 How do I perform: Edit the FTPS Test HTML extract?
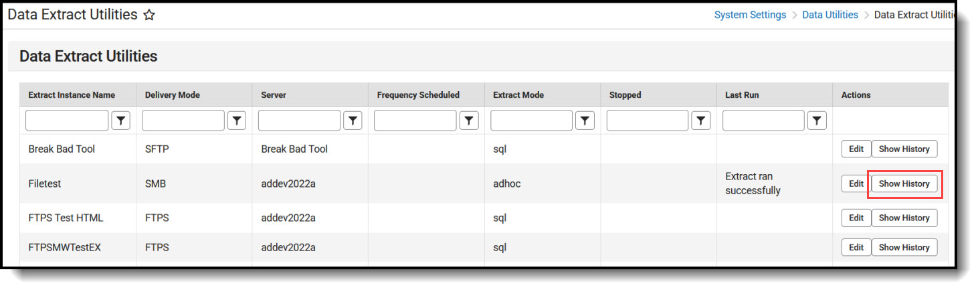click(x=856, y=218)
